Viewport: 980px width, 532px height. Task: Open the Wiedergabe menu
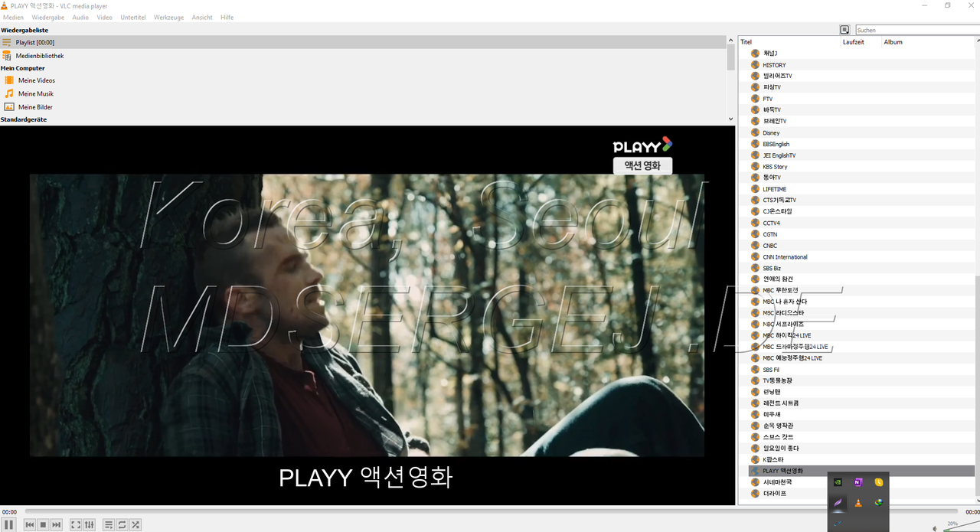click(x=48, y=17)
